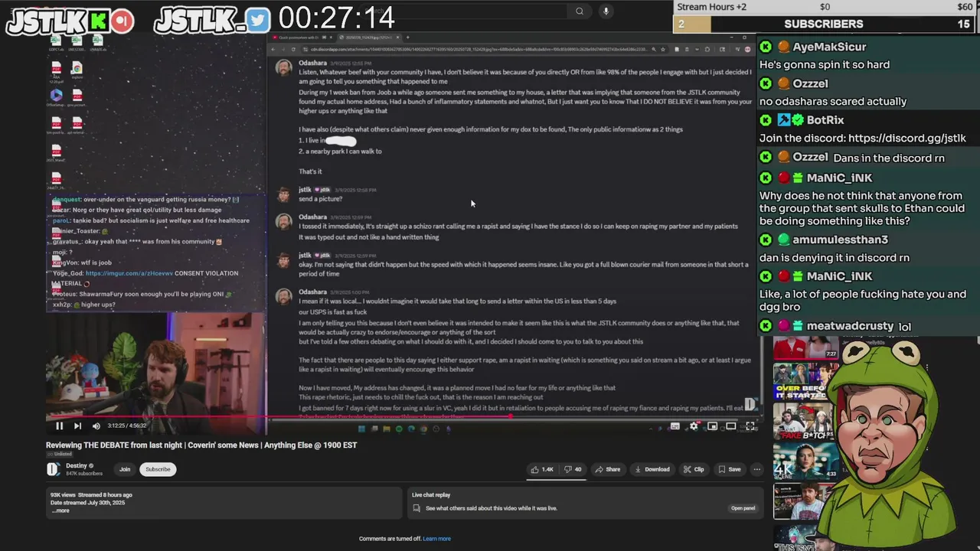Start voice search with microphone icon
This screenshot has width=980, height=551.
tap(606, 11)
